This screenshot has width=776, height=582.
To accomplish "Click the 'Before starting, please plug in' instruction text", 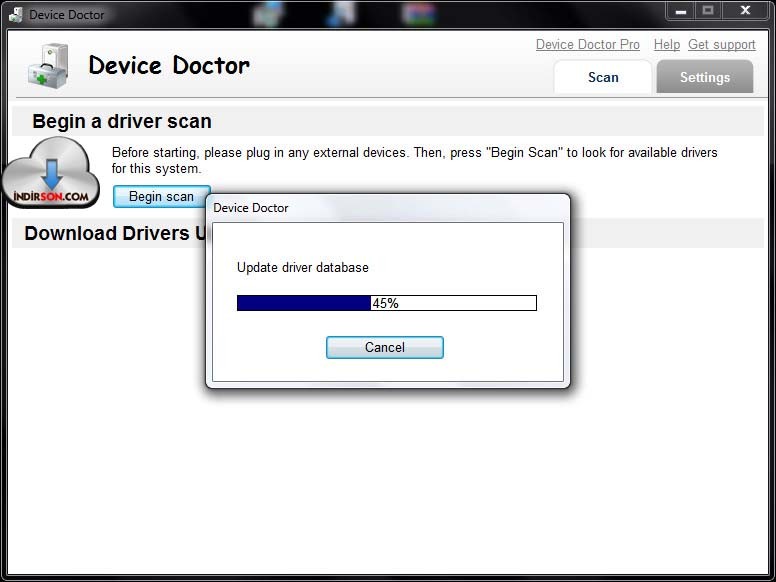I will pos(414,160).
